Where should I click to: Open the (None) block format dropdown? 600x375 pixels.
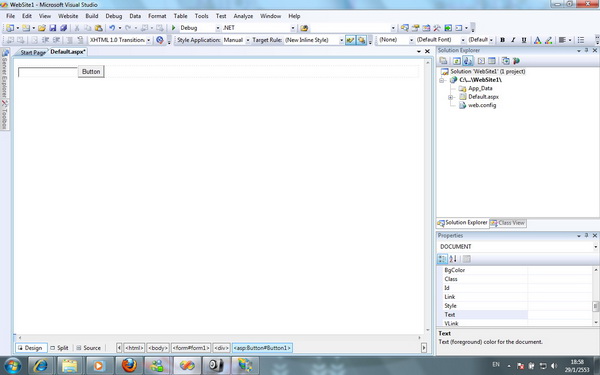(411, 40)
